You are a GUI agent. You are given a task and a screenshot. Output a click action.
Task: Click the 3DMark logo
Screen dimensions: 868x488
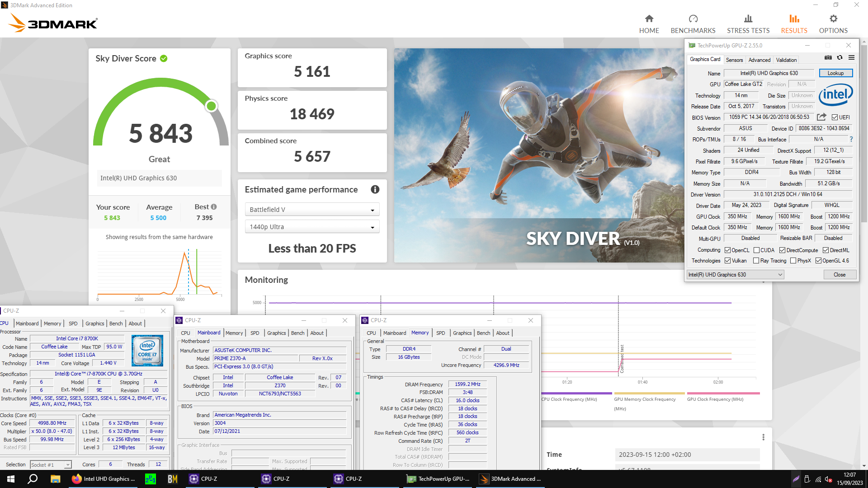point(53,23)
